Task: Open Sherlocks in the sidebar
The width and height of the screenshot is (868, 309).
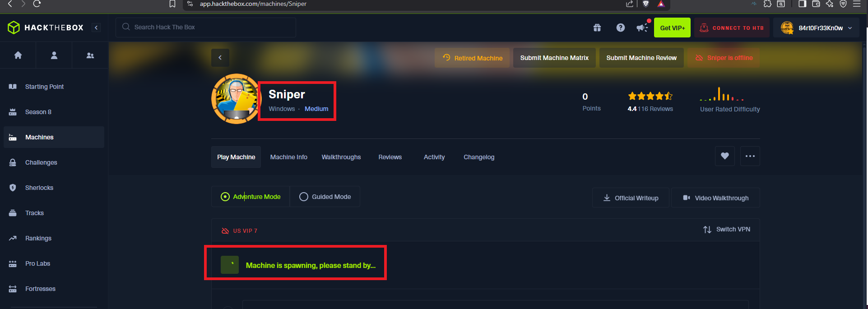Action: click(x=54, y=188)
